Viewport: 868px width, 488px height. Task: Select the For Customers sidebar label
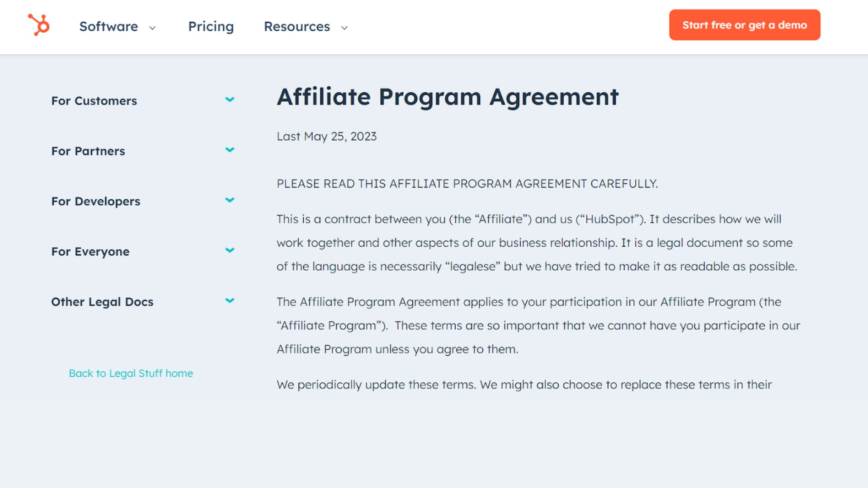click(94, 101)
